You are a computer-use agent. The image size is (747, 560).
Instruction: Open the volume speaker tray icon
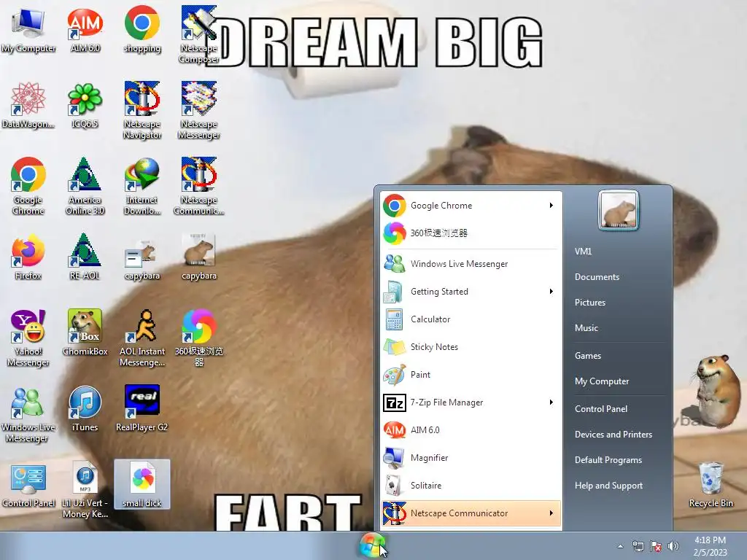(x=673, y=546)
